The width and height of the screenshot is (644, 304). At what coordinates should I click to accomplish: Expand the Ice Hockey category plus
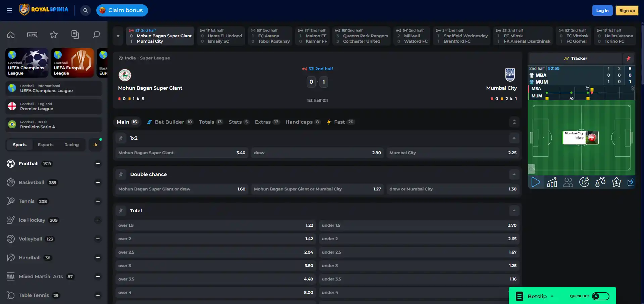pyautogui.click(x=98, y=220)
